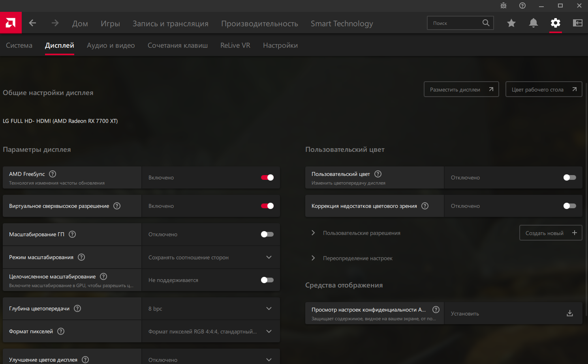Open notifications bell icon
Screen dimensions: 588x364
[x=534, y=23]
